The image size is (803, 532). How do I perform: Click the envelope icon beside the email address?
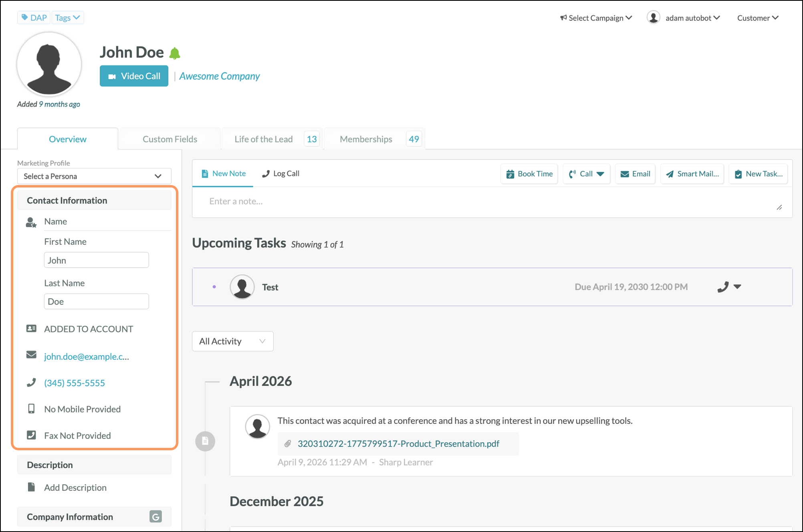click(x=31, y=355)
